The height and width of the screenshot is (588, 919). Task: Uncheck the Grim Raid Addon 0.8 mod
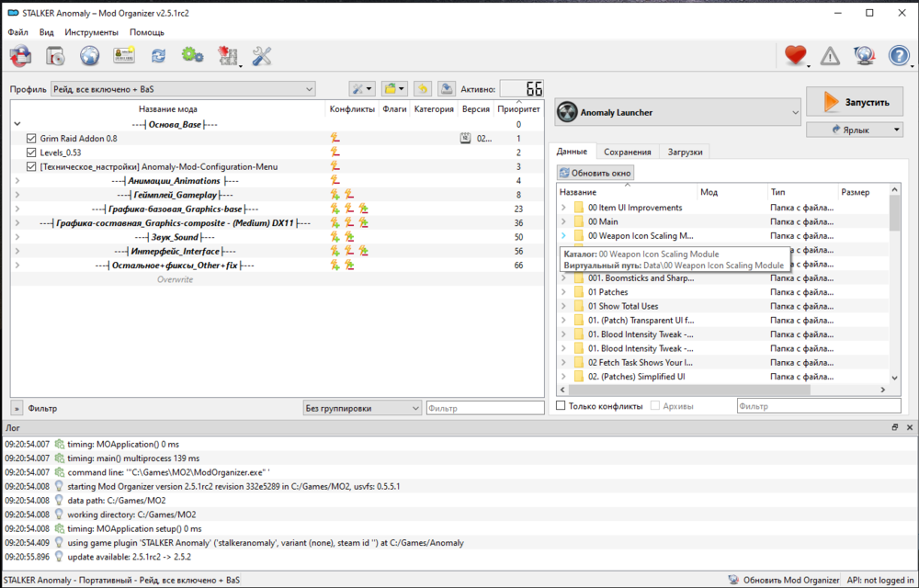31,139
